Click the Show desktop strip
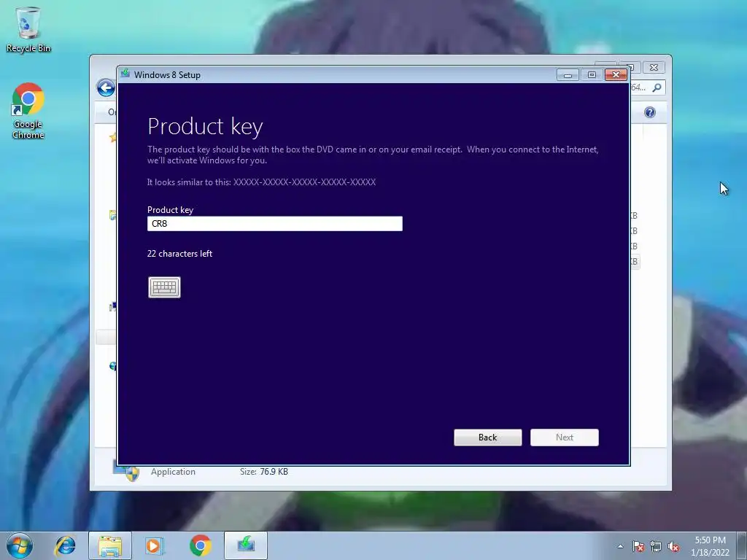Image resolution: width=747 pixels, height=560 pixels. [x=742, y=545]
